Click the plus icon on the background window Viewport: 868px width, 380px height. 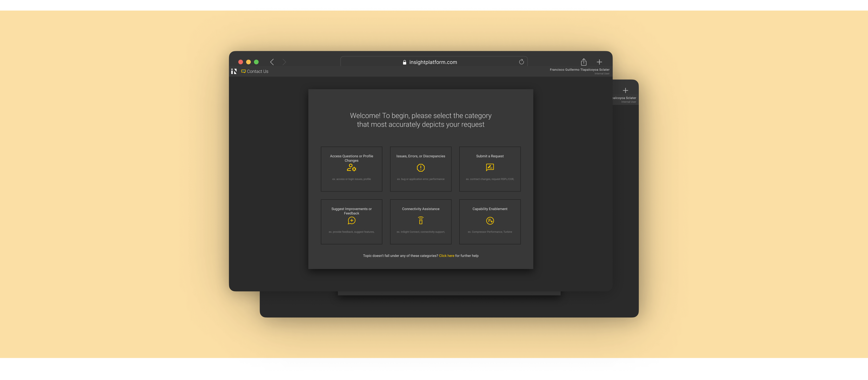(x=625, y=90)
